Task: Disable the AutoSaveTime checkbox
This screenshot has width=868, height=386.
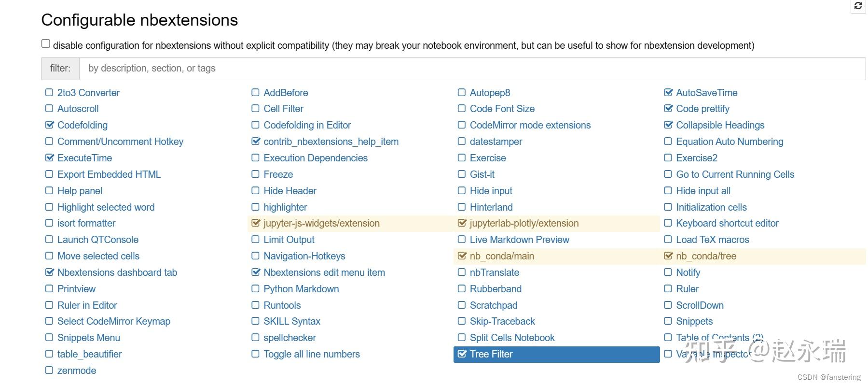Action: [x=668, y=92]
